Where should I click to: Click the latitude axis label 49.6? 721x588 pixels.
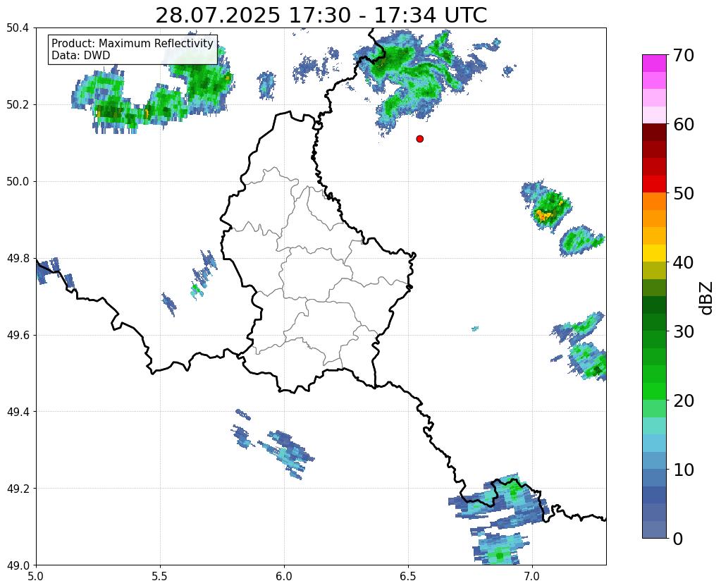click(18, 335)
